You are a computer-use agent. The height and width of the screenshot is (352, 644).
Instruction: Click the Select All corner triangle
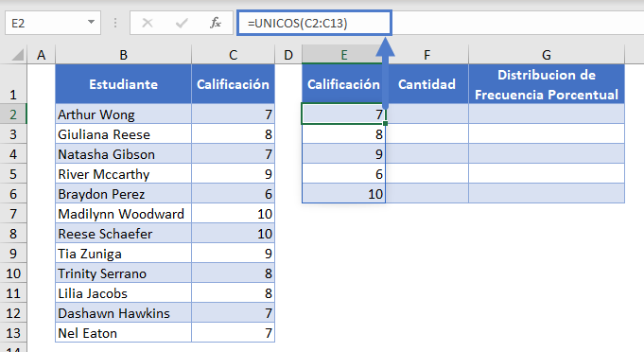tap(17, 55)
